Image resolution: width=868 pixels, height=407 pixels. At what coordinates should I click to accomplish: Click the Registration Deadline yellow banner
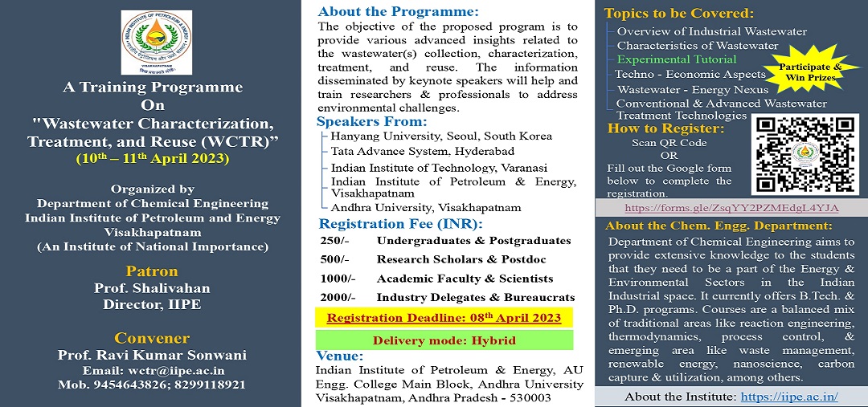point(444,318)
